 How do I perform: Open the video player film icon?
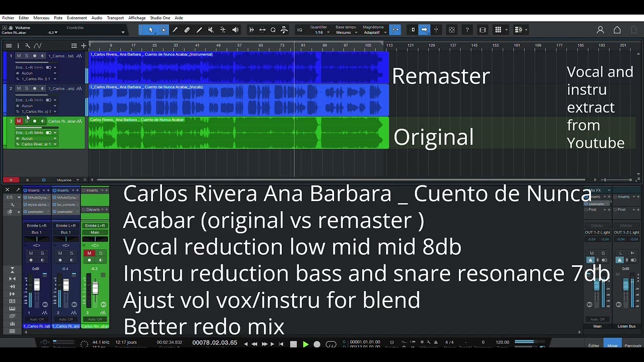[482, 30]
